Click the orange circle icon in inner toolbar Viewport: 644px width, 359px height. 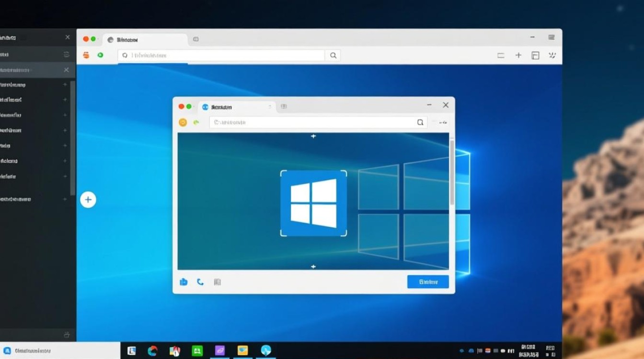(183, 123)
